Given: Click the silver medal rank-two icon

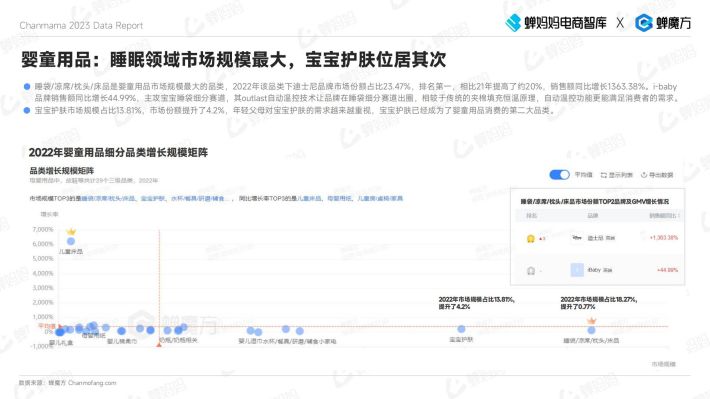Looking at the screenshot, I should coord(531,270).
